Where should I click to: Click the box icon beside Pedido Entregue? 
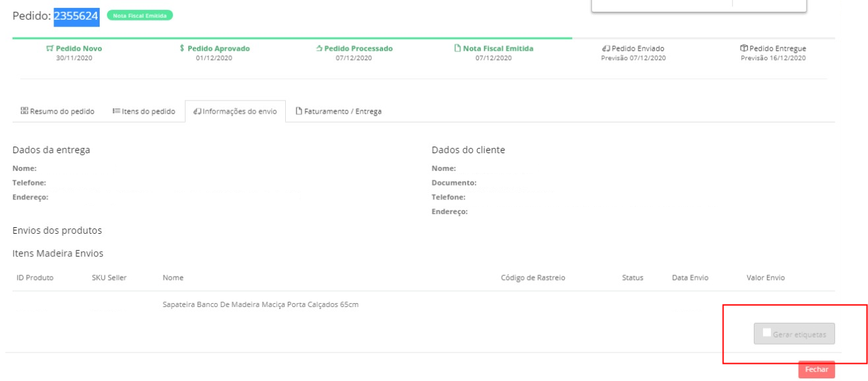click(x=744, y=48)
